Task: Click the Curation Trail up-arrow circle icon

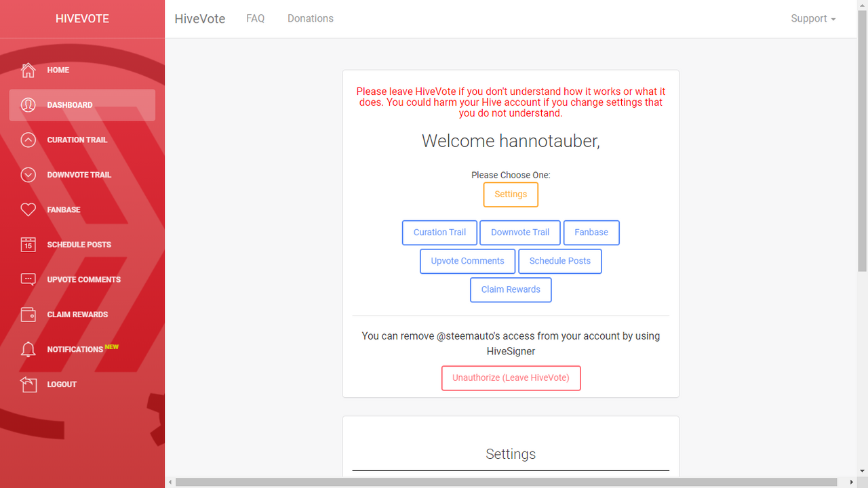Action: pyautogui.click(x=28, y=140)
